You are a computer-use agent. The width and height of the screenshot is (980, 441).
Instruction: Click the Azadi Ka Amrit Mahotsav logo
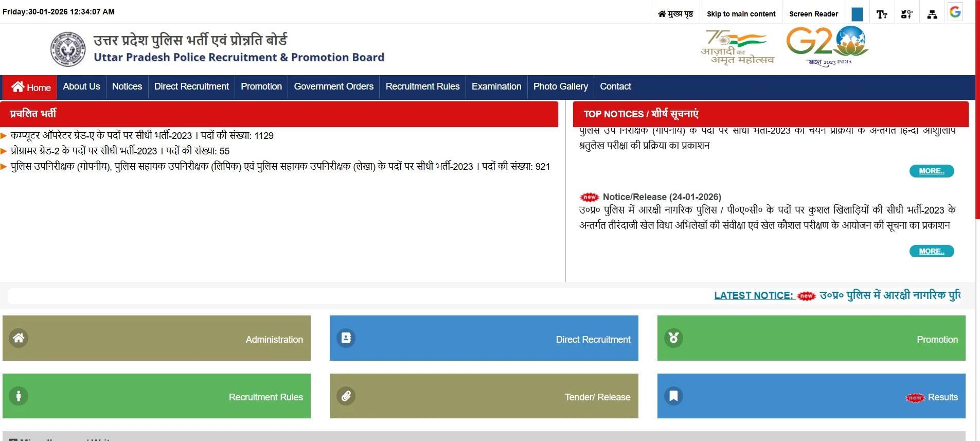click(x=737, y=47)
